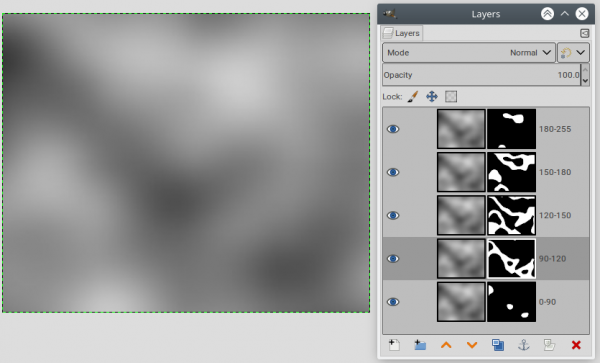This screenshot has width=600, height=363.
Task: Lock pixels using the paintbrush icon
Action: point(412,96)
